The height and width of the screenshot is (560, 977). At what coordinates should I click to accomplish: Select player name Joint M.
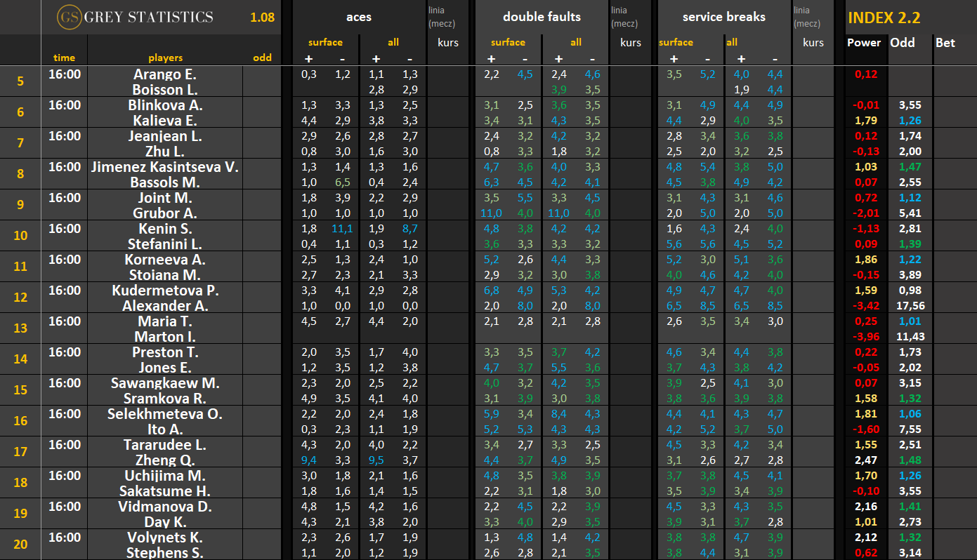(165, 198)
